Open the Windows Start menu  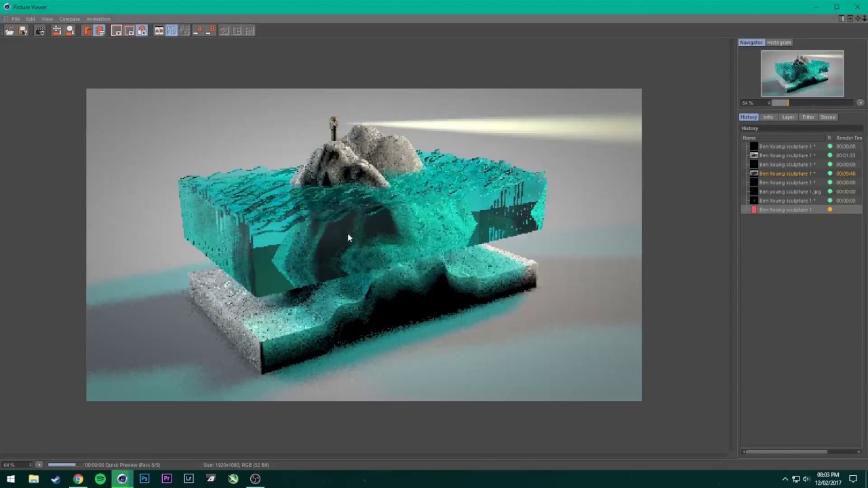11,479
